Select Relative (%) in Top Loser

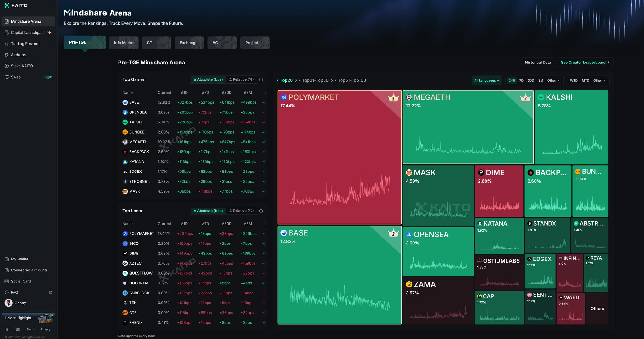pyautogui.click(x=241, y=211)
